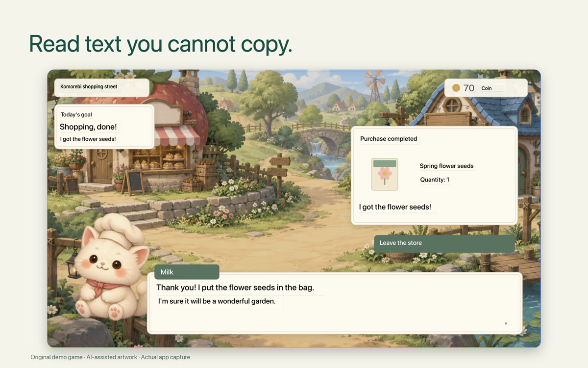Click the Quantity: 1 text

tap(435, 180)
